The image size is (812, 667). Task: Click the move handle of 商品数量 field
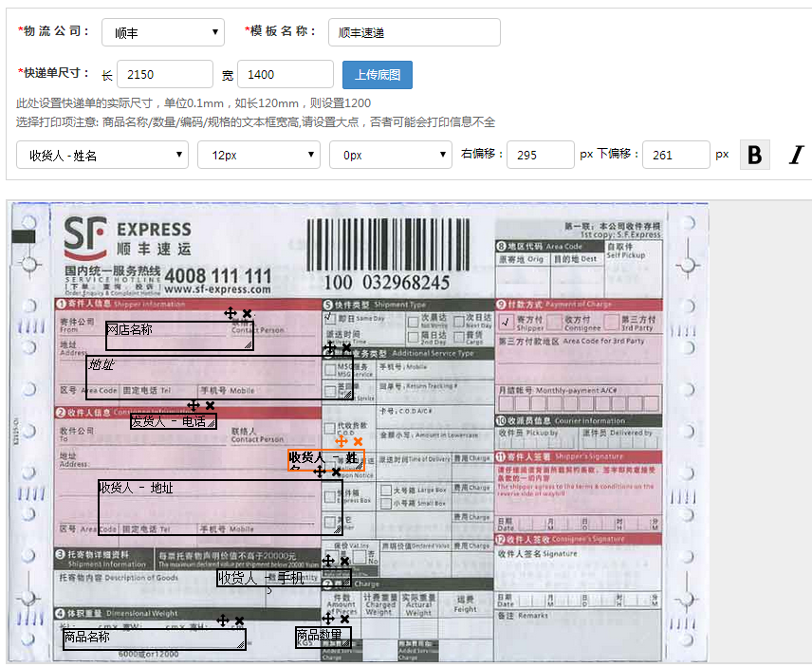click(328, 619)
